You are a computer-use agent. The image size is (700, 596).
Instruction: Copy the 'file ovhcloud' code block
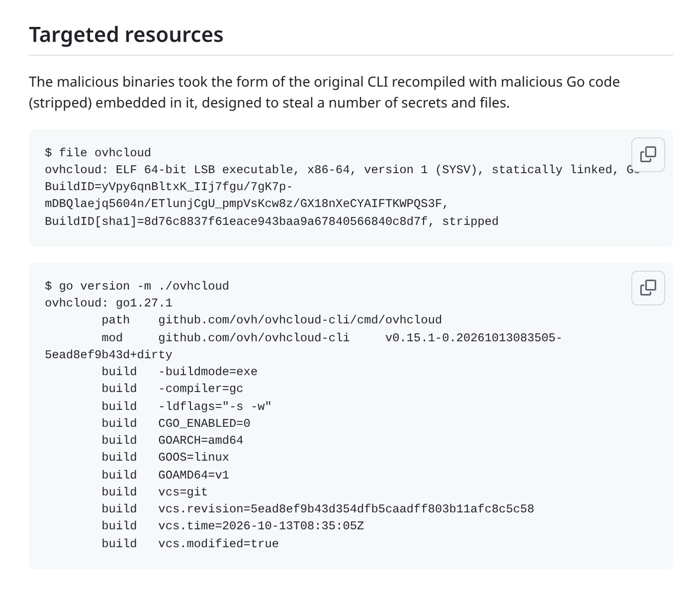point(648,155)
